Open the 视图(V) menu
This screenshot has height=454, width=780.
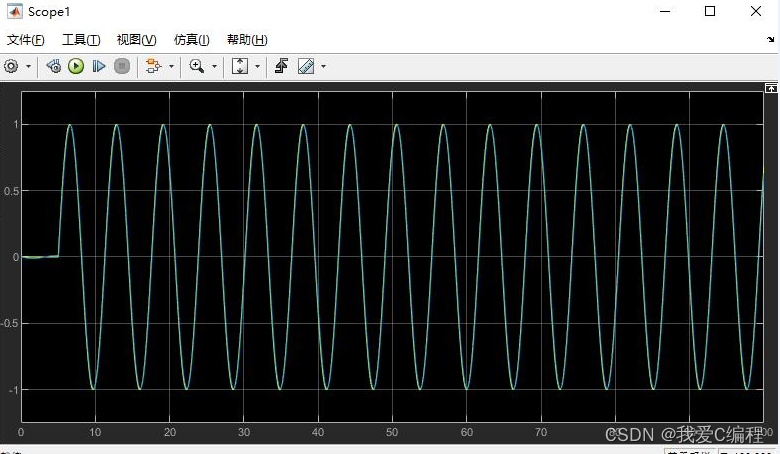[136, 40]
